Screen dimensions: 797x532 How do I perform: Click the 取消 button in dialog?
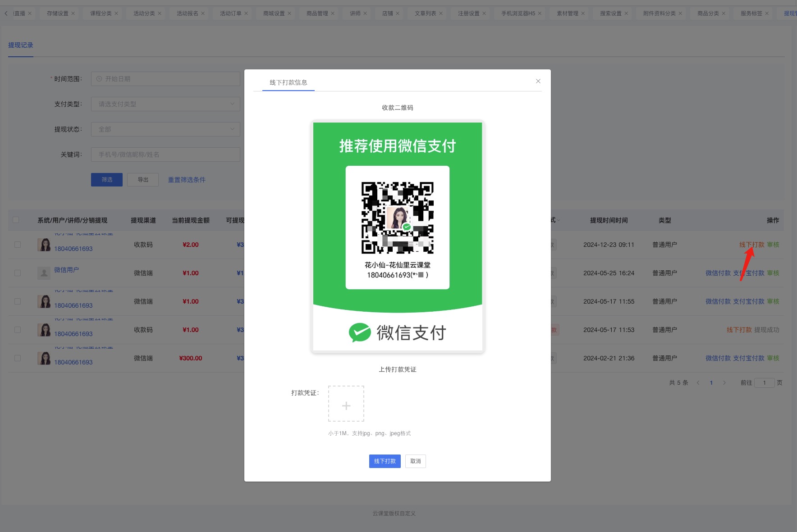pos(415,461)
